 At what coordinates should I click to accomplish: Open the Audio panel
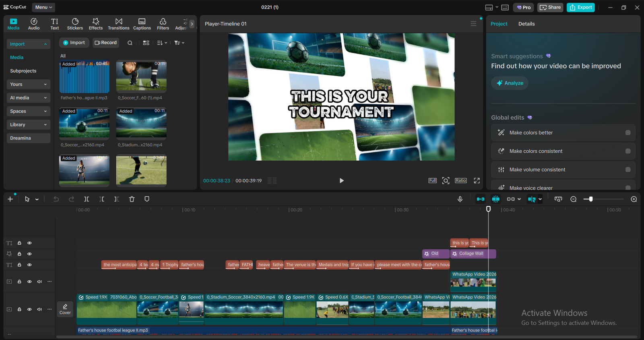coord(34,24)
